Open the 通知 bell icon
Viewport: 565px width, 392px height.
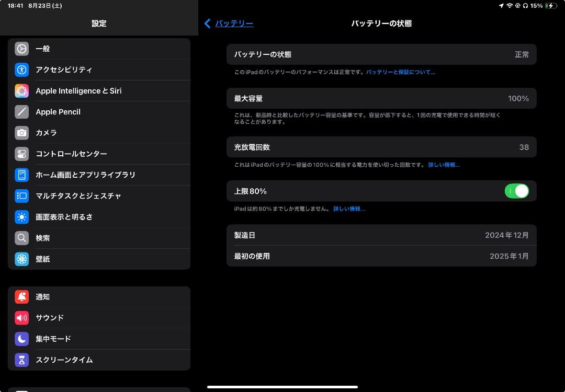point(22,296)
